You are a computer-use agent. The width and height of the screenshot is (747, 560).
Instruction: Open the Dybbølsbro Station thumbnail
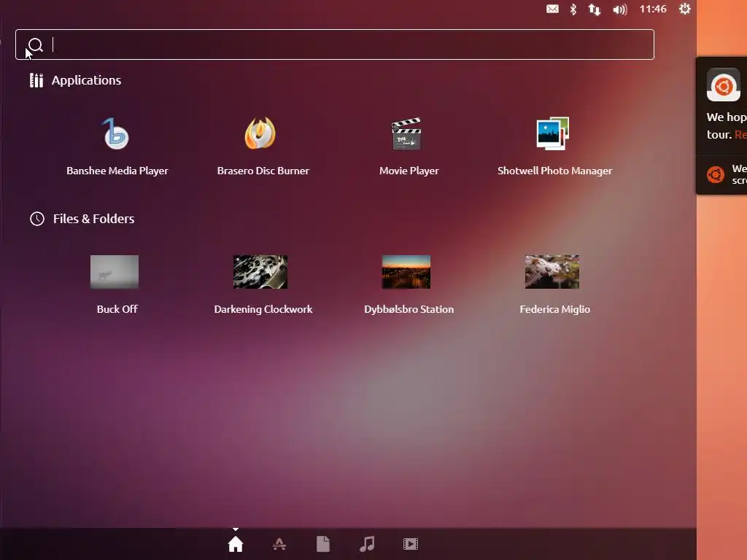[406, 272]
